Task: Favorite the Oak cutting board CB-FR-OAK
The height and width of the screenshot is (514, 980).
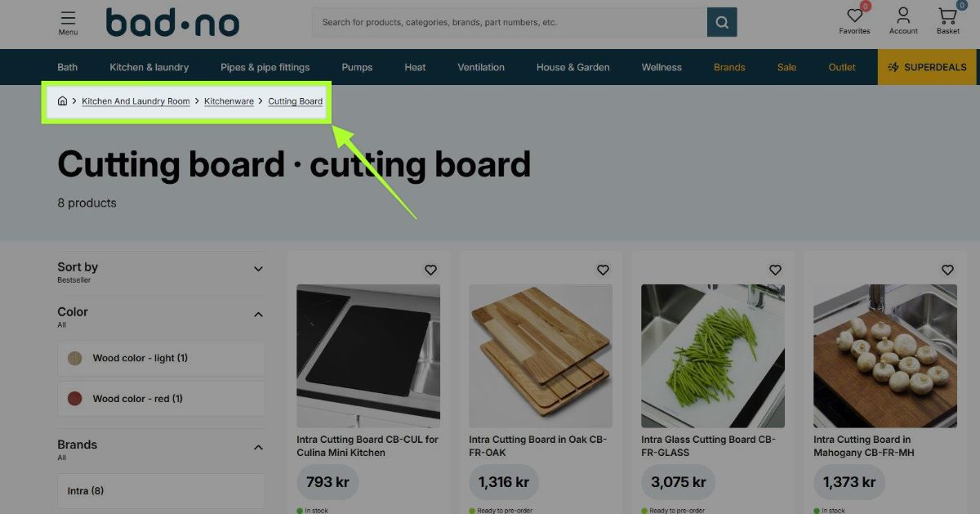Action: click(x=603, y=270)
